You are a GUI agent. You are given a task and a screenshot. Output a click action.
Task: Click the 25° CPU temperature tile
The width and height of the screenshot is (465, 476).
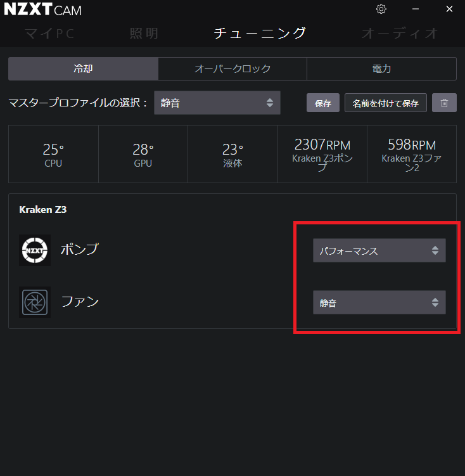pos(53,154)
